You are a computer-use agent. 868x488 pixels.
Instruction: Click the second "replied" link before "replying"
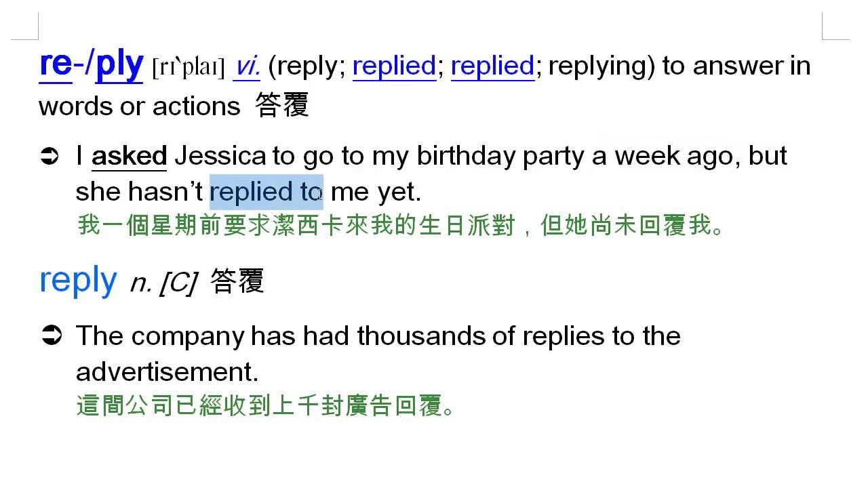pyautogui.click(x=492, y=66)
